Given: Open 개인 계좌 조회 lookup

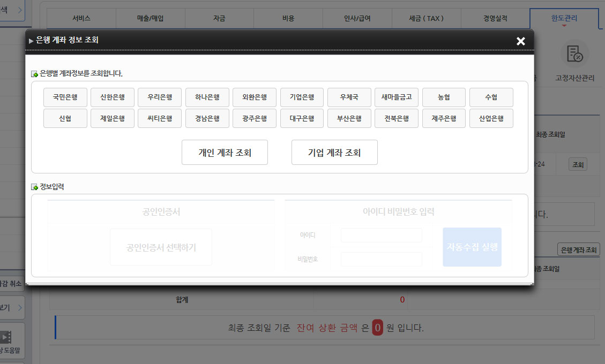Looking at the screenshot, I should (225, 153).
